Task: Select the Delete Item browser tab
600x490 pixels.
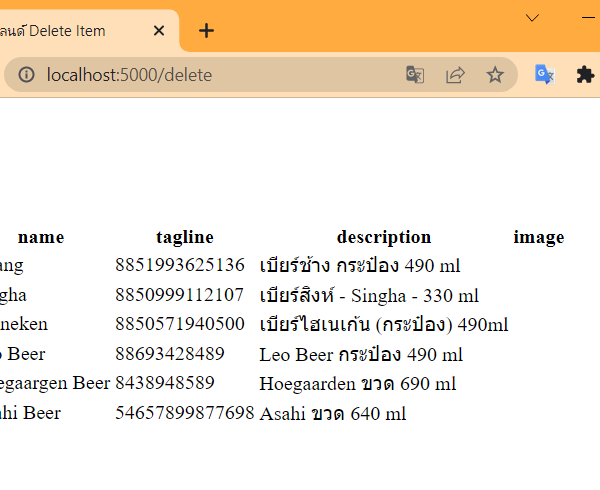Action: tap(70, 30)
